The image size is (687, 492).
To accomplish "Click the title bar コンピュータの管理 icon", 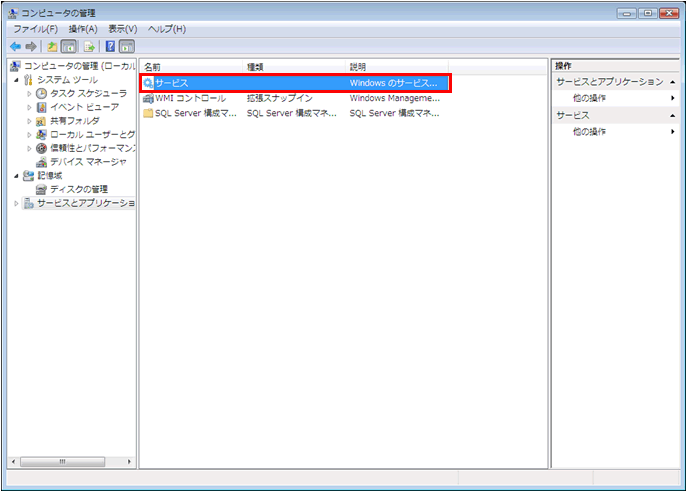I will tap(13, 13).
